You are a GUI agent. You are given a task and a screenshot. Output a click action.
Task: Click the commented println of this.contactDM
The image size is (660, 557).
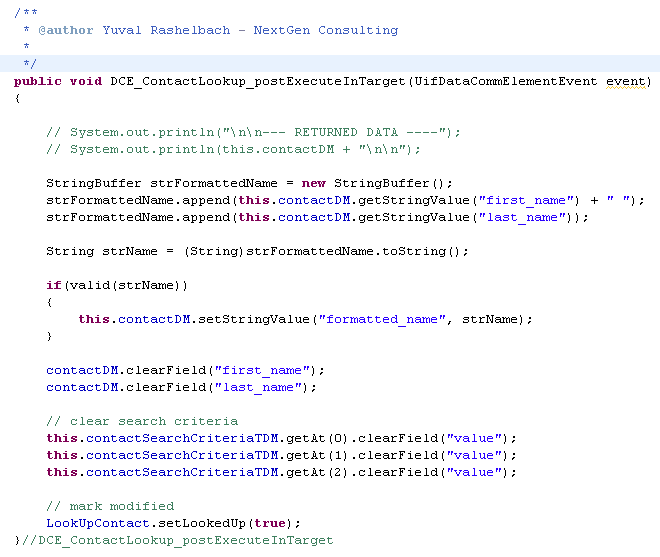click(233, 149)
